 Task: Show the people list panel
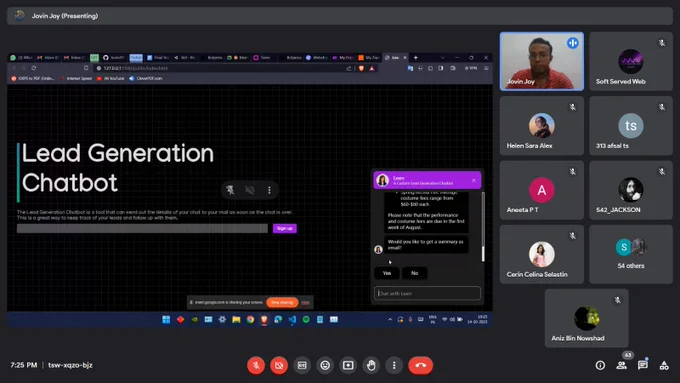tap(621, 365)
